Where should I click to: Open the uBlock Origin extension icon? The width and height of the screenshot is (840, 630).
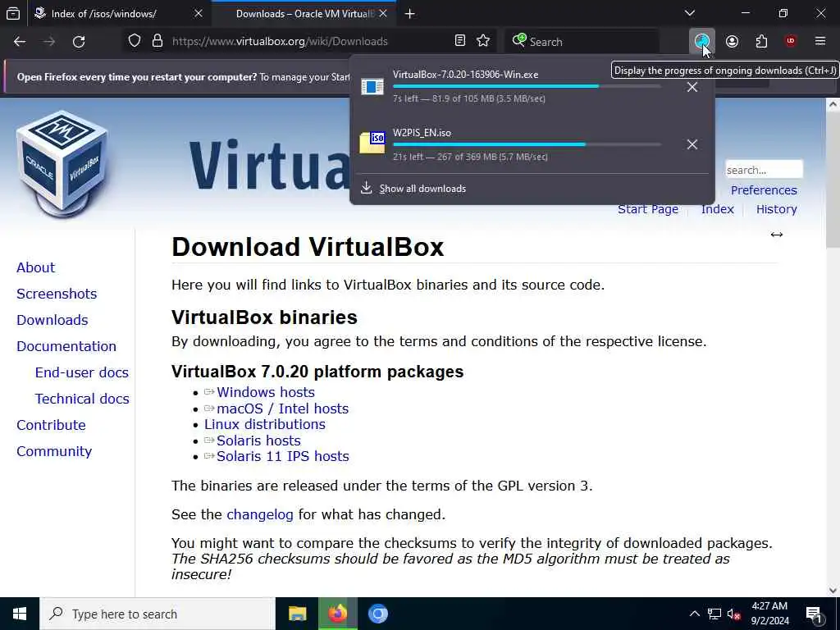coord(791,41)
